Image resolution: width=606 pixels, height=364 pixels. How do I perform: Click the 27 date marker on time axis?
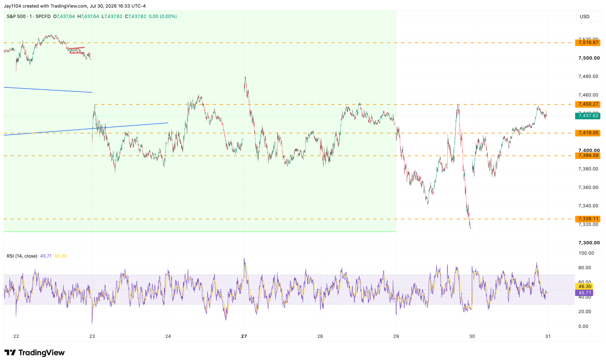pyautogui.click(x=244, y=336)
